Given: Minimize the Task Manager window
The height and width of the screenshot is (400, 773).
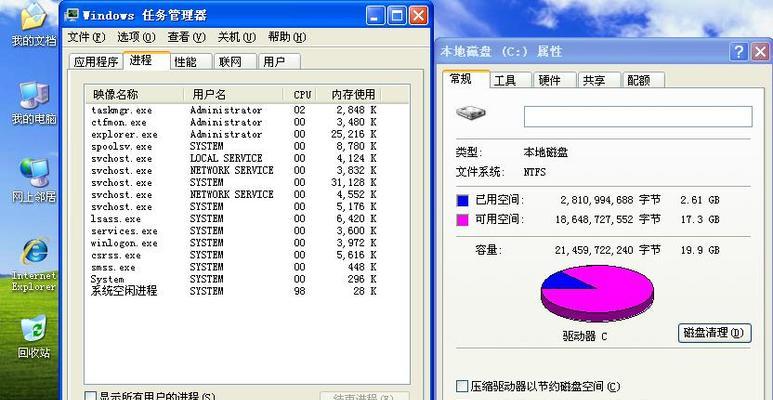Looking at the screenshot, I should [375, 15].
